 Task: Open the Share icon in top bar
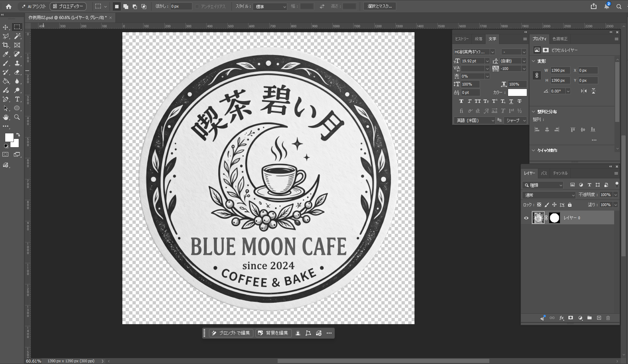point(594,6)
